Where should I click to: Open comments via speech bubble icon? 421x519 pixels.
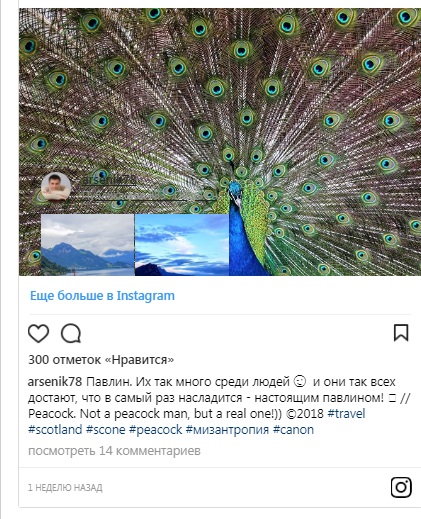[71, 333]
